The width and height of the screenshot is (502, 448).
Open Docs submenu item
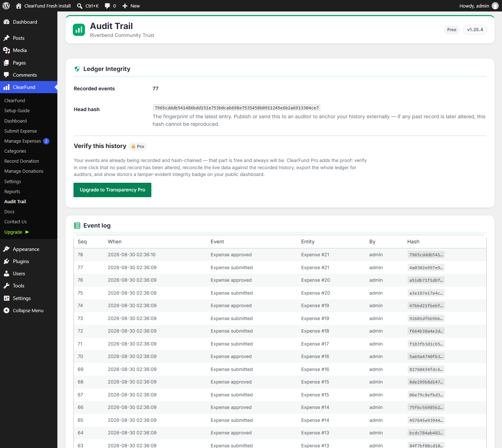point(9,211)
